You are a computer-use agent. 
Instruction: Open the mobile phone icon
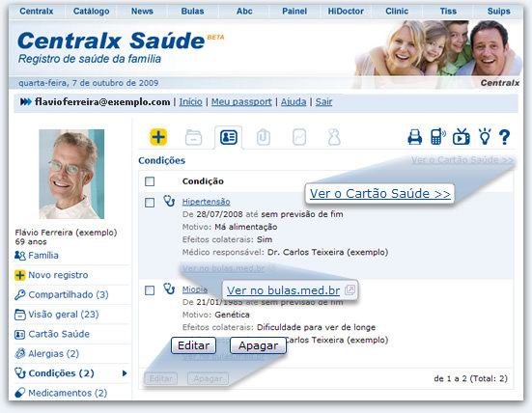coord(438,137)
